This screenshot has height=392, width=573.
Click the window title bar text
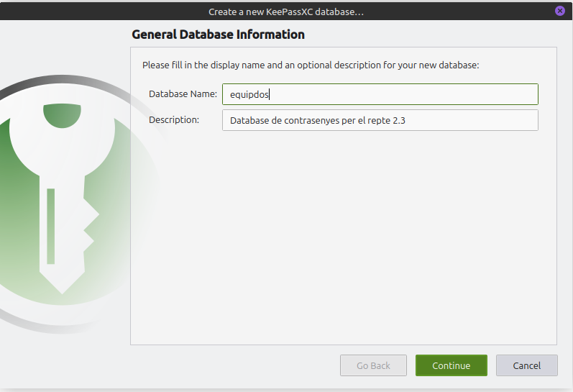click(286, 12)
